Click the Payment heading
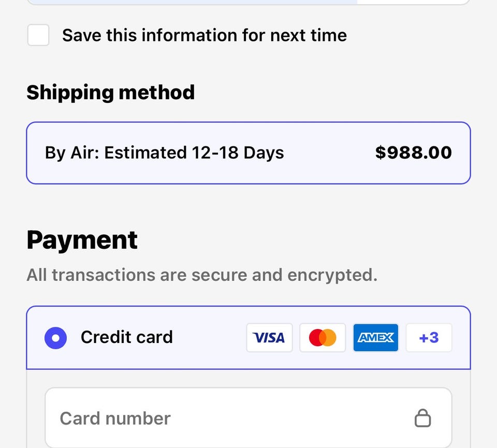This screenshot has height=448, width=497. tap(82, 240)
